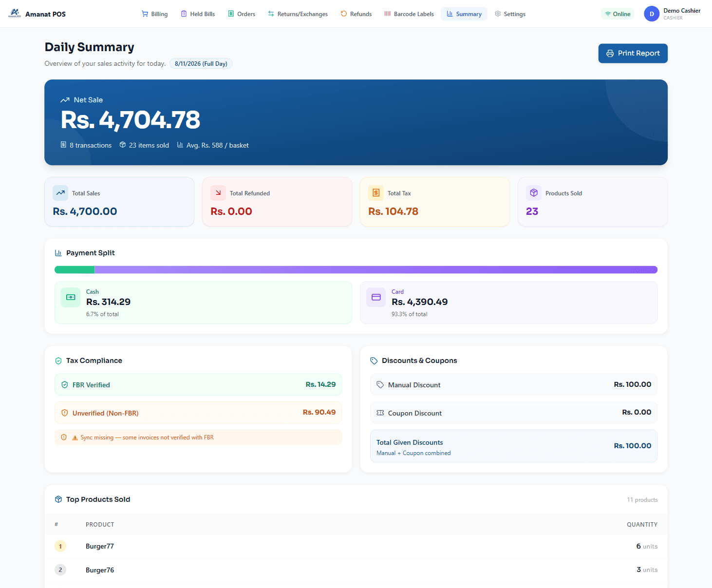Viewport: 712px width, 588px height.
Task: Click the Print Report button
Action: 633,54
